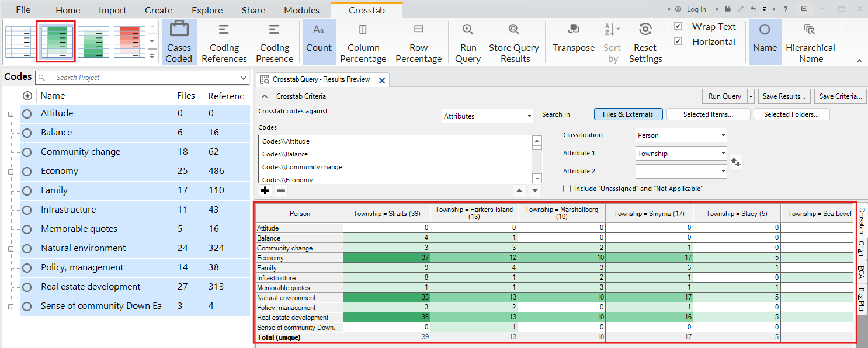Switch to the Box Plot side tab
This screenshot has width=868, height=348.
[861, 300]
